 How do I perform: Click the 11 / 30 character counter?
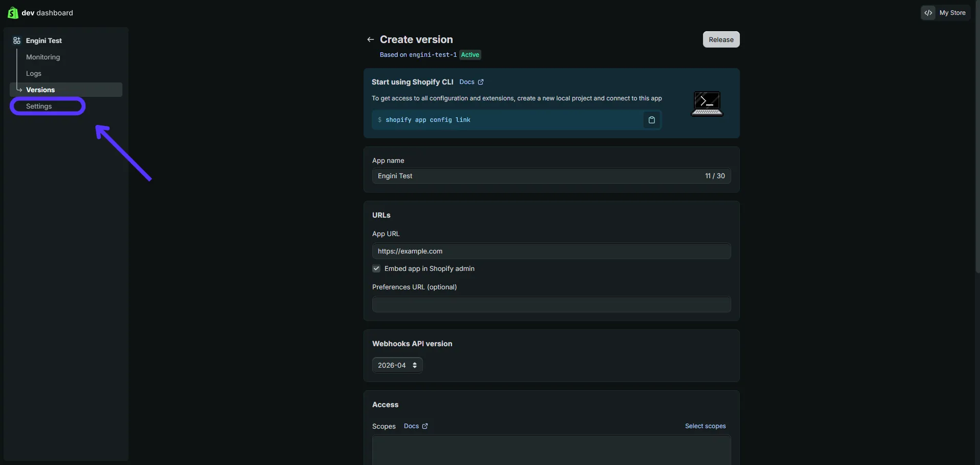(715, 176)
